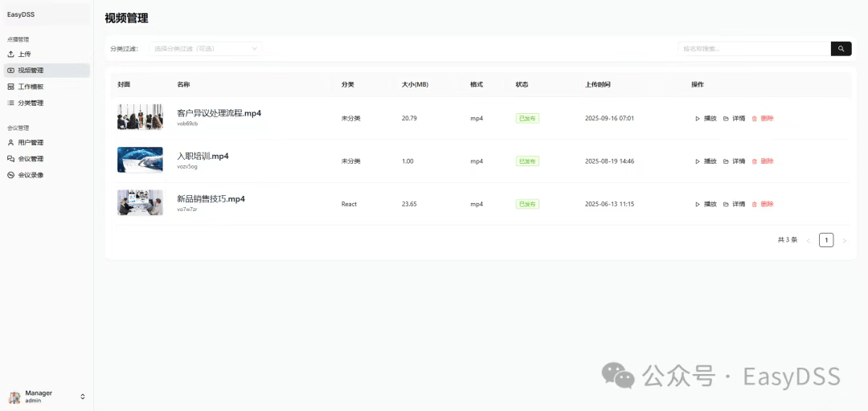
Task: Play the 客户异议处理流程.mp4 video
Action: point(706,119)
